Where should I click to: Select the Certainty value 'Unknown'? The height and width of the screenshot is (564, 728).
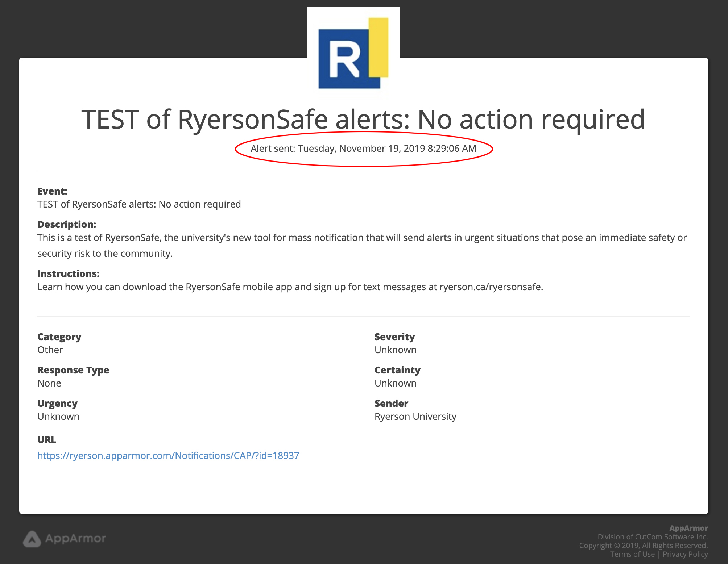pyautogui.click(x=395, y=383)
